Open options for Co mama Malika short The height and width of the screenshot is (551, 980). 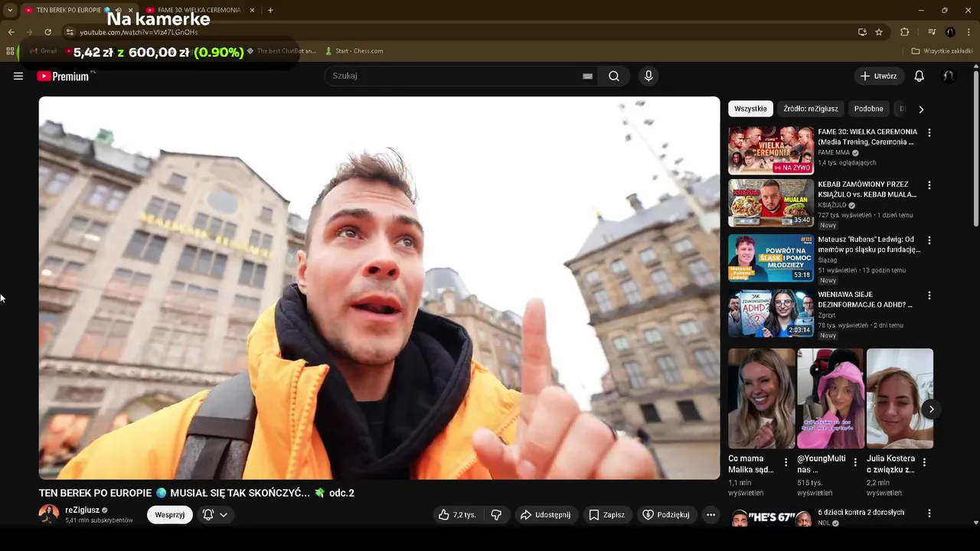pyautogui.click(x=786, y=462)
